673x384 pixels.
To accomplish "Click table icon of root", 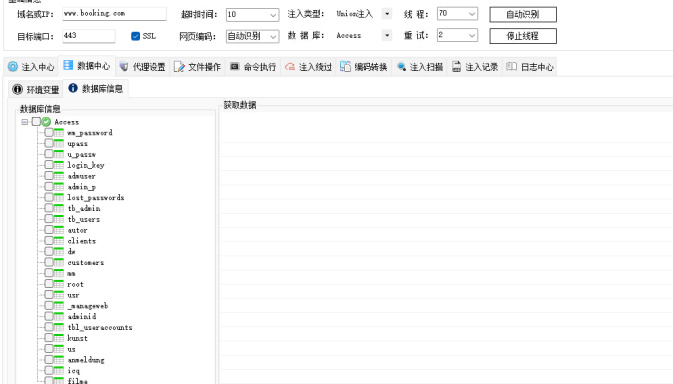I will [59, 284].
